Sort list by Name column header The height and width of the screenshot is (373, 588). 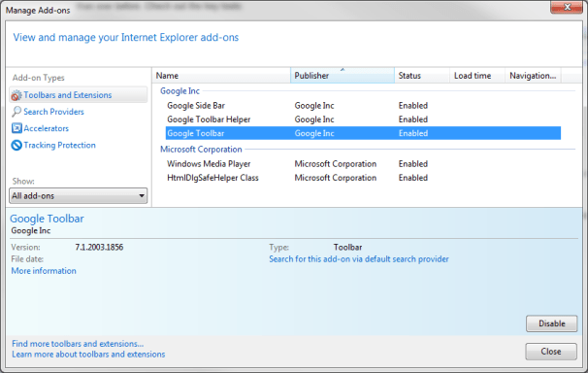click(x=221, y=76)
